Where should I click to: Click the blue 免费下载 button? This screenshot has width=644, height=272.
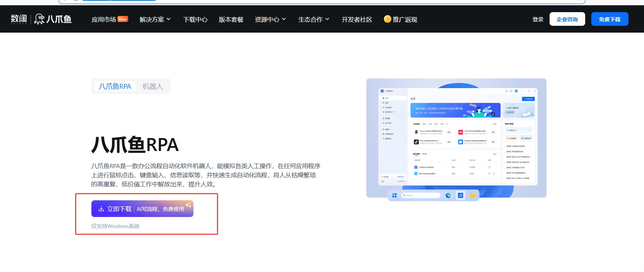click(x=609, y=19)
